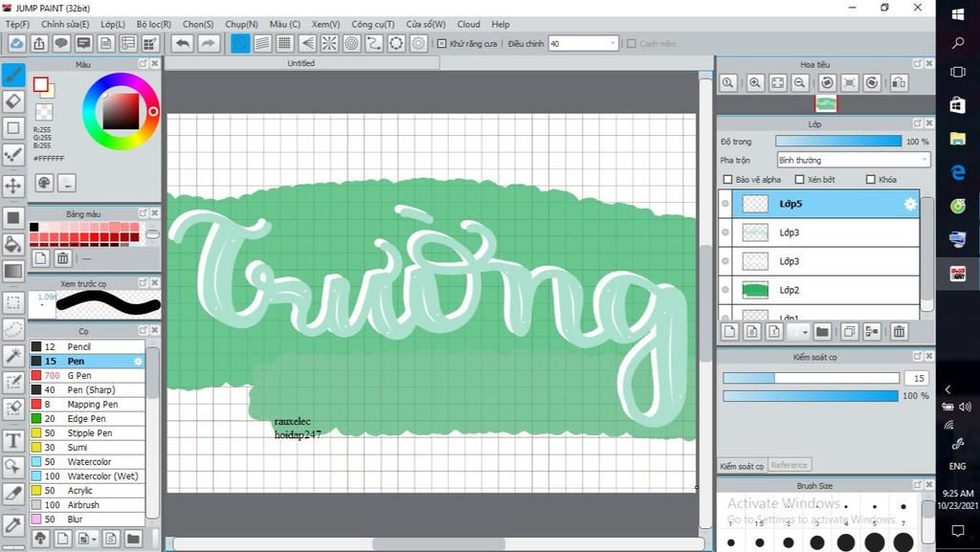Select the Brush tool
Screen dimensions: 980x552
coord(13,75)
